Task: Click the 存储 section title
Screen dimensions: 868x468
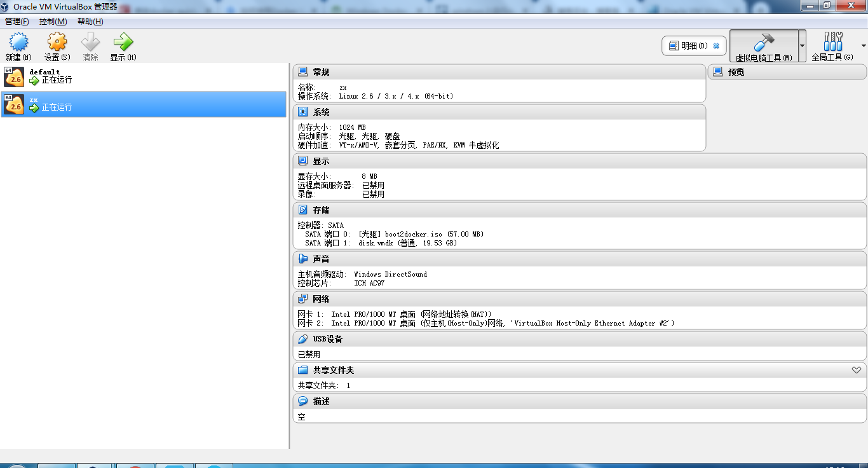Action: [321, 210]
